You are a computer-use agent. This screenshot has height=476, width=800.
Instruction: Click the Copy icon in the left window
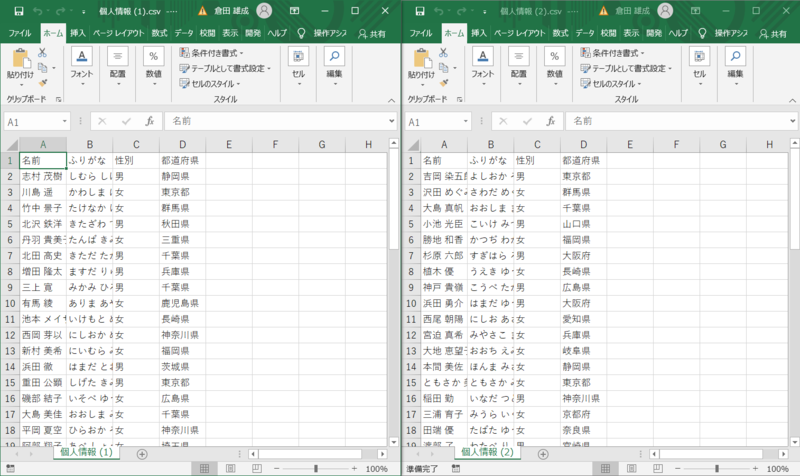(43, 67)
